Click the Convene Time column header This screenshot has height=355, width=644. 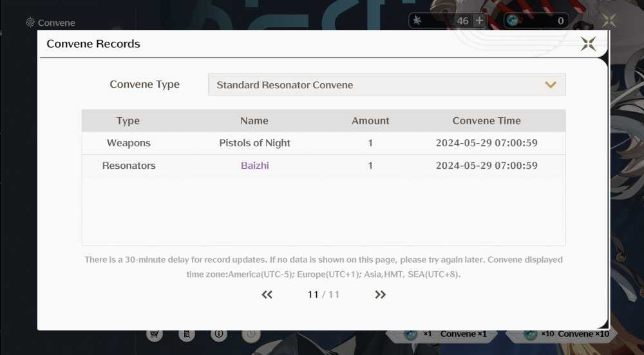tap(487, 120)
